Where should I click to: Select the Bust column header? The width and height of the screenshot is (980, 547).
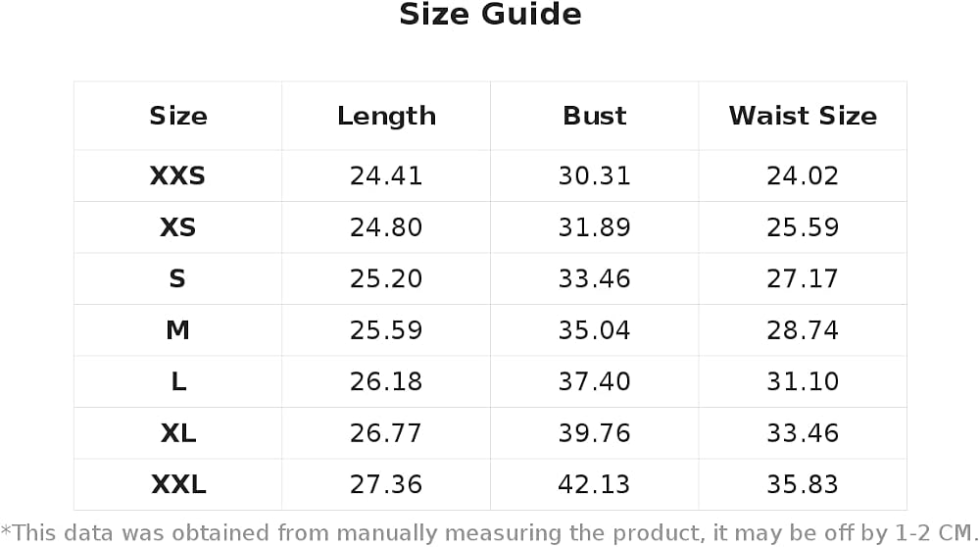(x=595, y=116)
